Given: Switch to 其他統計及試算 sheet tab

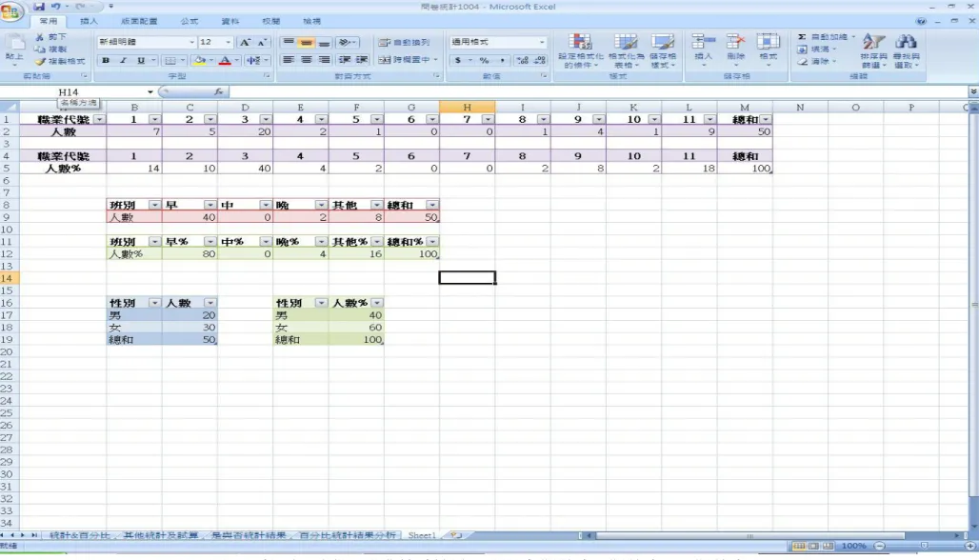Looking at the screenshot, I should (160, 535).
